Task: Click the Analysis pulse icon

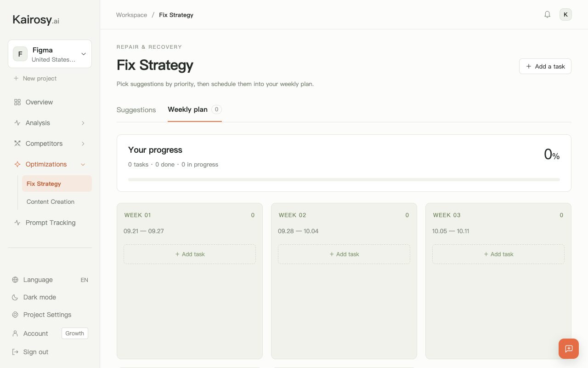Action: click(17, 123)
